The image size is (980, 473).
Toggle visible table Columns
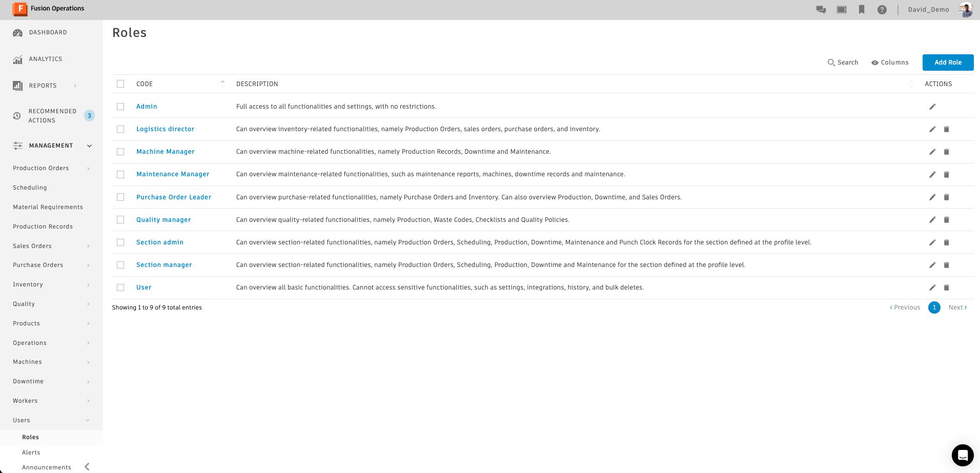click(x=890, y=63)
